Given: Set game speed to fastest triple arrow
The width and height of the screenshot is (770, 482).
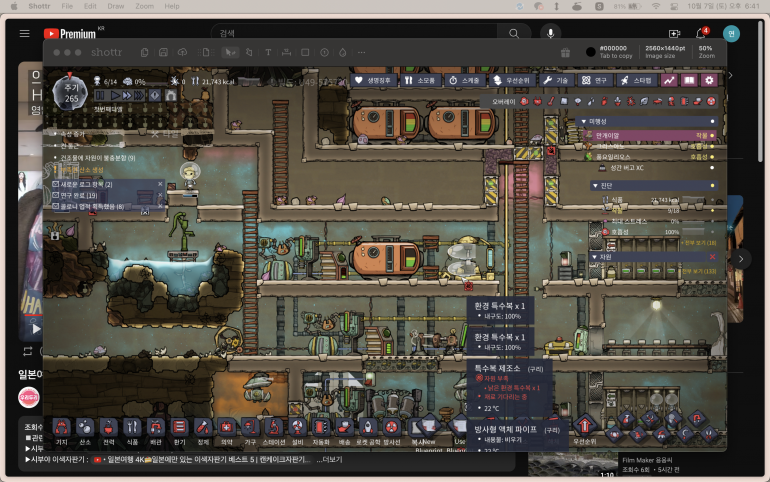Looking at the screenshot, I should [x=139, y=95].
